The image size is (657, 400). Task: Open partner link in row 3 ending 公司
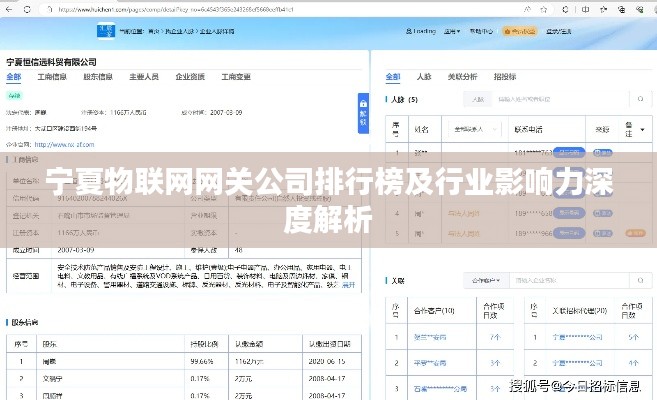tap(440, 389)
